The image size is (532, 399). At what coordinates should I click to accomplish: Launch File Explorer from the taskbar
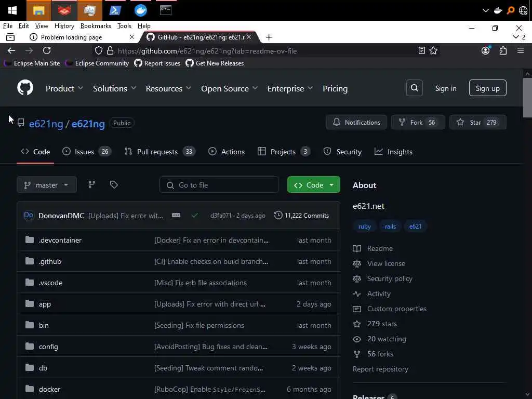click(x=38, y=10)
